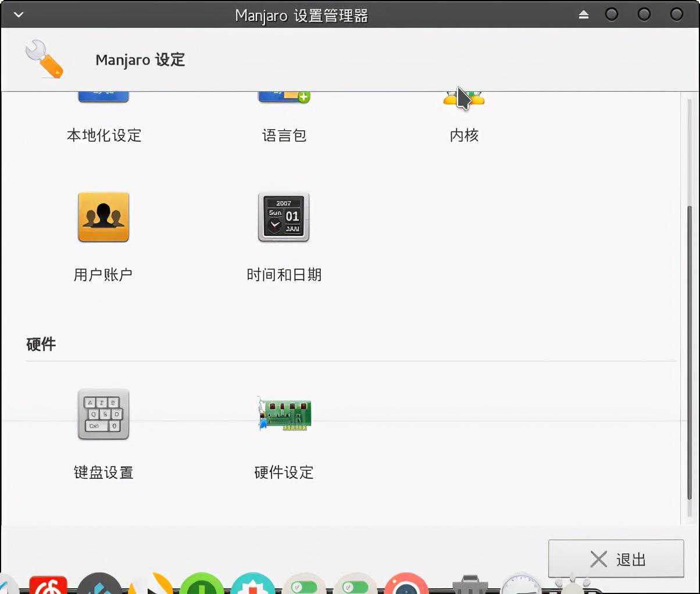Click the 内核 kernel label
Image resolution: width=700 pixels, height=594 pixels.
coord(464,135)
